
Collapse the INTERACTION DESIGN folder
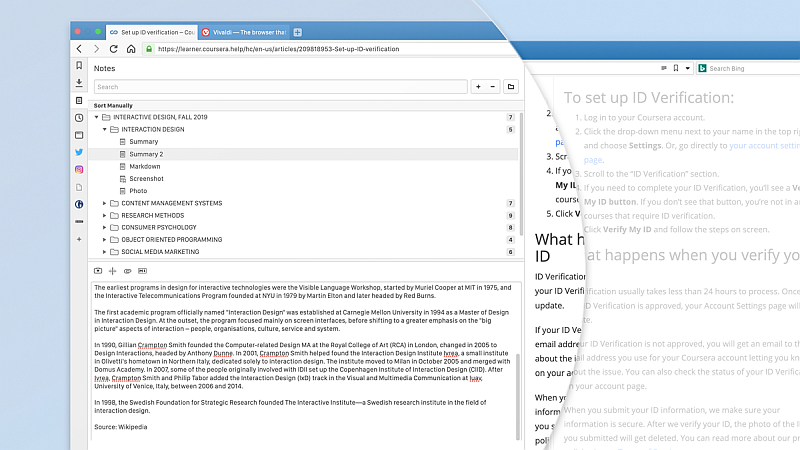pos(105,130)
